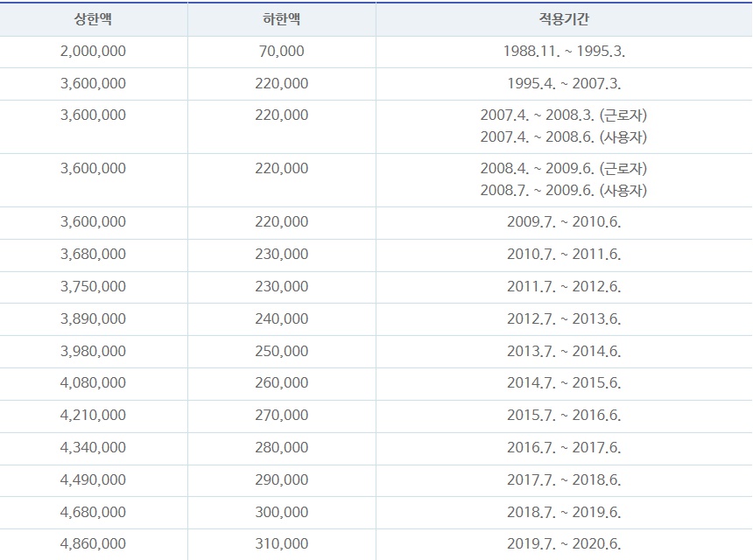Image resolution: width=753 pixels, height=560 pixels.
Task: Click the 하한액 column header
Action: coord(281,19)
